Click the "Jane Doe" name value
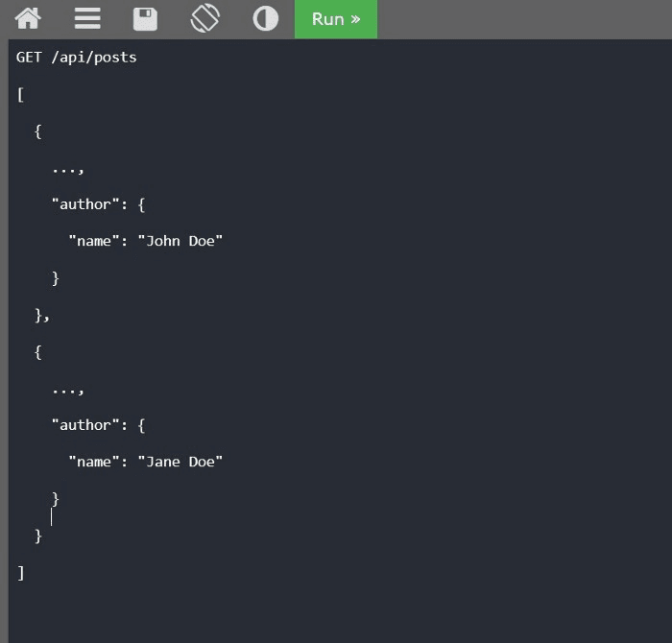This screenshot has width=672, height=643. 180,462
